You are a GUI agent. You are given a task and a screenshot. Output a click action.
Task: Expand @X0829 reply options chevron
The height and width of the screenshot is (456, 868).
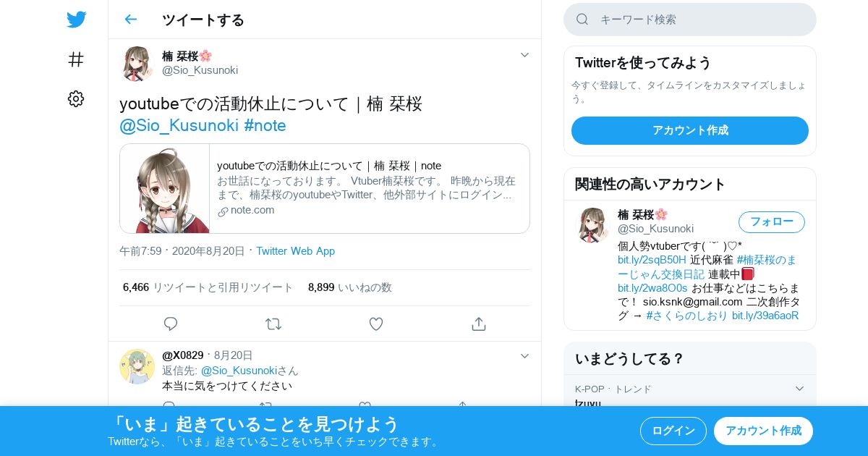click(x=525, y=356)
